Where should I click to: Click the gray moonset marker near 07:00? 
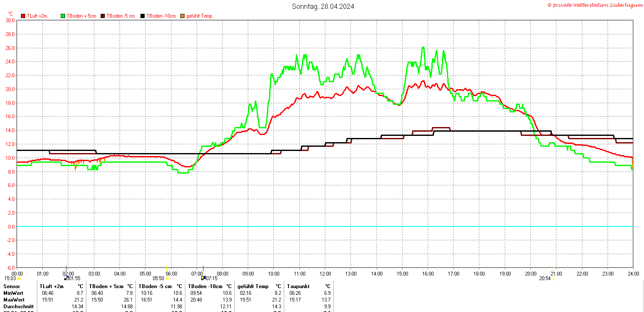click(203, 268)
